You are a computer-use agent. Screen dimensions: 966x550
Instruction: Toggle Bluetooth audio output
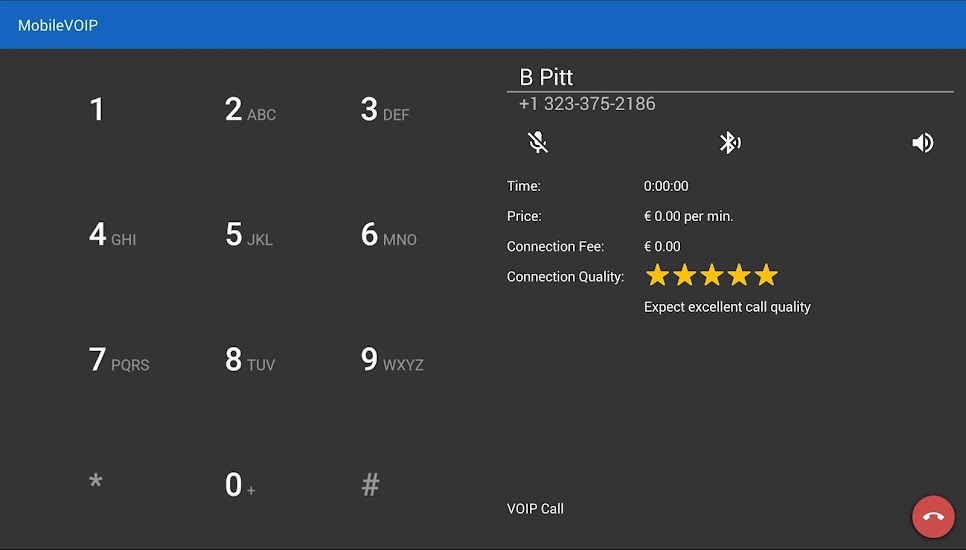(x=730, y=142)
